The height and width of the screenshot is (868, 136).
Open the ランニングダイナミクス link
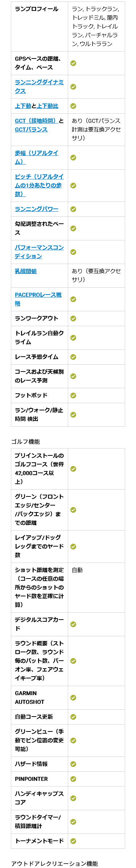point(39,87)
